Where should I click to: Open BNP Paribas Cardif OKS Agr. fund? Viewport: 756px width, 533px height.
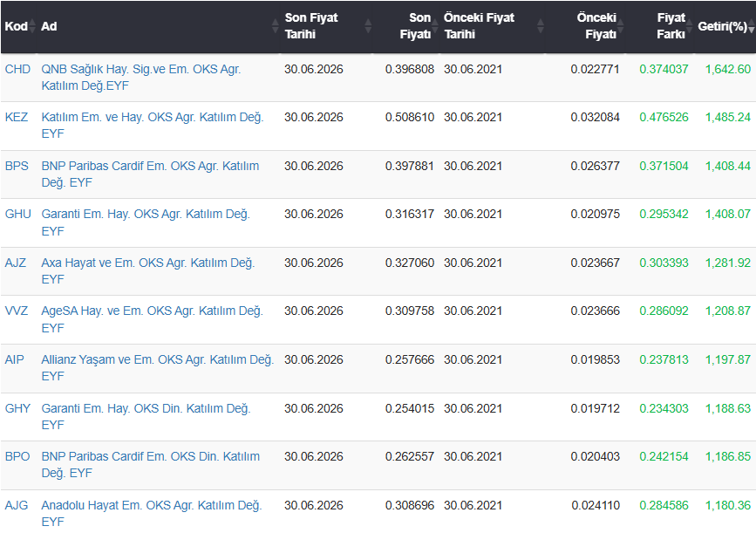150,174
